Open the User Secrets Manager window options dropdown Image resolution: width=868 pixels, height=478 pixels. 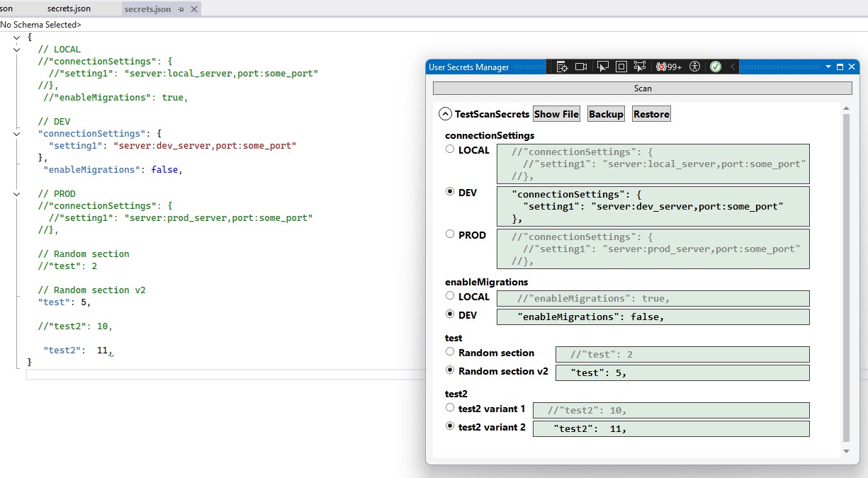(828, 67)
